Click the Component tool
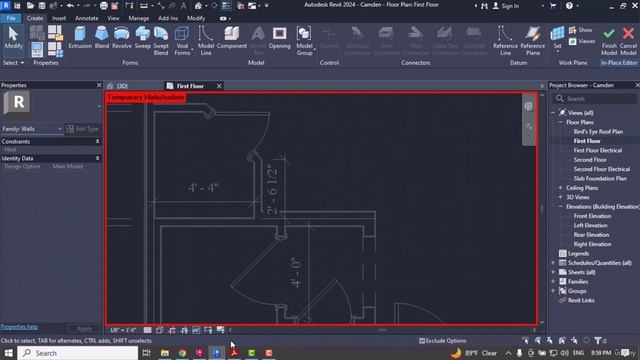Screen dimensions: 640x360 pyautogui.click(x=231, y=38)
